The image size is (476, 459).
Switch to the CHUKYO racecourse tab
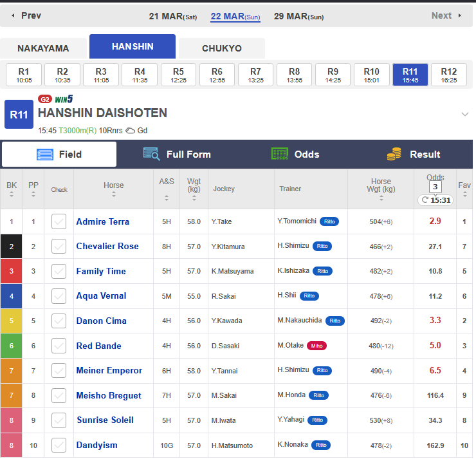coord(222,48)
